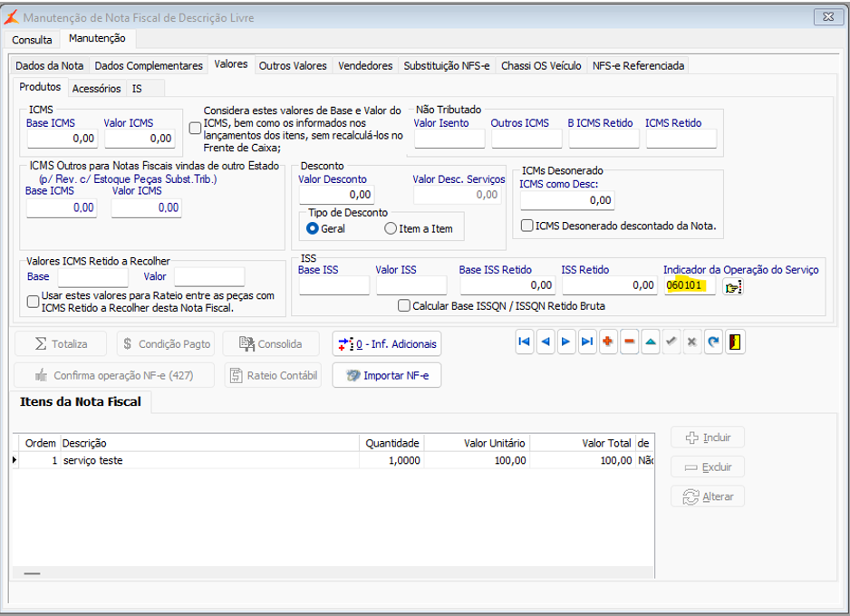Check Calcular Base ISSQN / ISSQN Retido Bruta
The height and width of the screenshot is (616, 850).
pos(404,306)
